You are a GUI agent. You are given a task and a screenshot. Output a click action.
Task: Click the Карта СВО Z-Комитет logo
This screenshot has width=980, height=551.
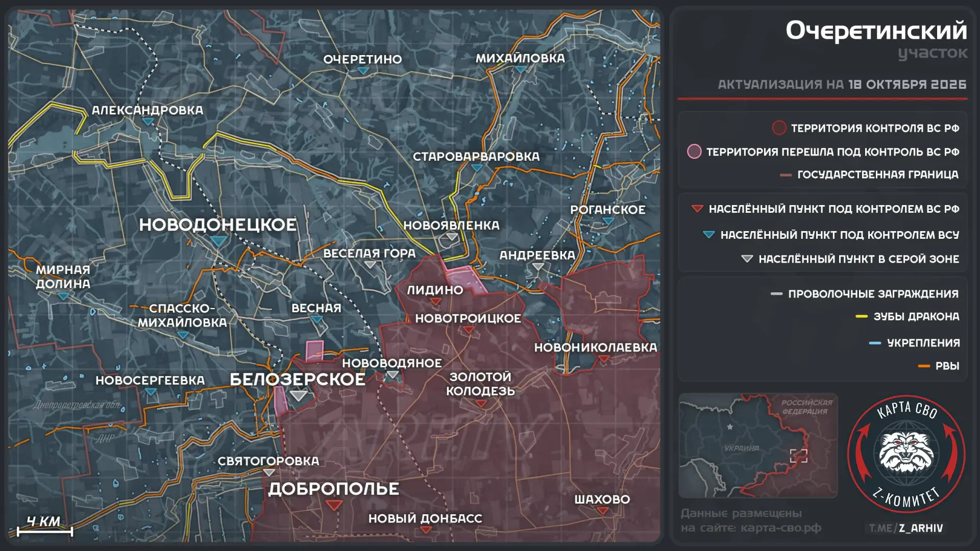pyautogui.click(x=906, y=453)
